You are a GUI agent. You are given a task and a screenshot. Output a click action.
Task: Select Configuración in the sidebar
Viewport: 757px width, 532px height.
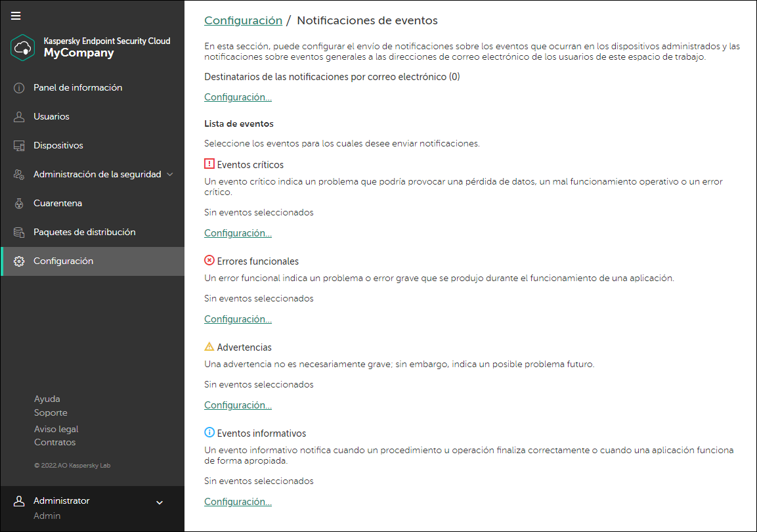(x=93, y=261)
